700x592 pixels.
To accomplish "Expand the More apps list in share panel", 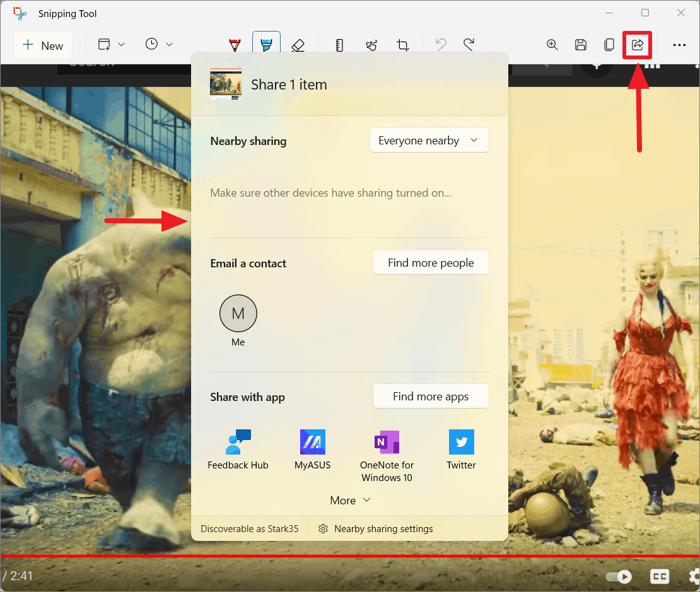I will 350,500.
